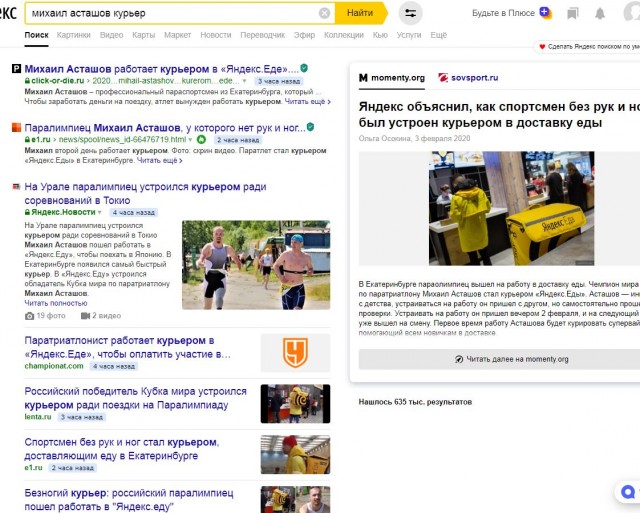Open search settings filter icon

[x=410, y=13]
